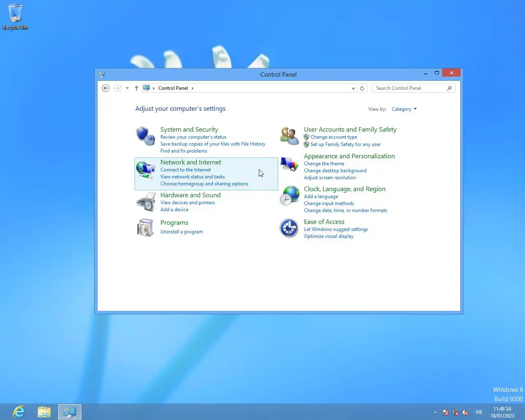Open File Explorer from the taskbar
The image size is (525, 420).
click(x=44, y=411)
